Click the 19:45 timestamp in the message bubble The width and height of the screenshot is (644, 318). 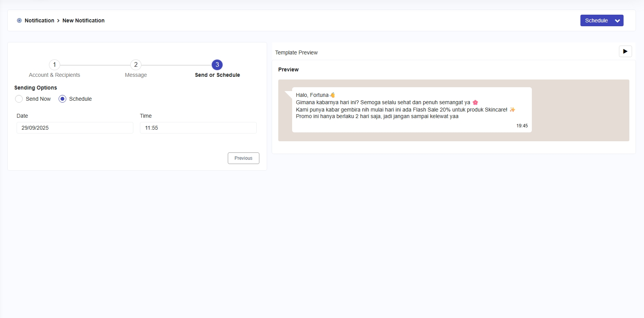click(x=522, y=126)
